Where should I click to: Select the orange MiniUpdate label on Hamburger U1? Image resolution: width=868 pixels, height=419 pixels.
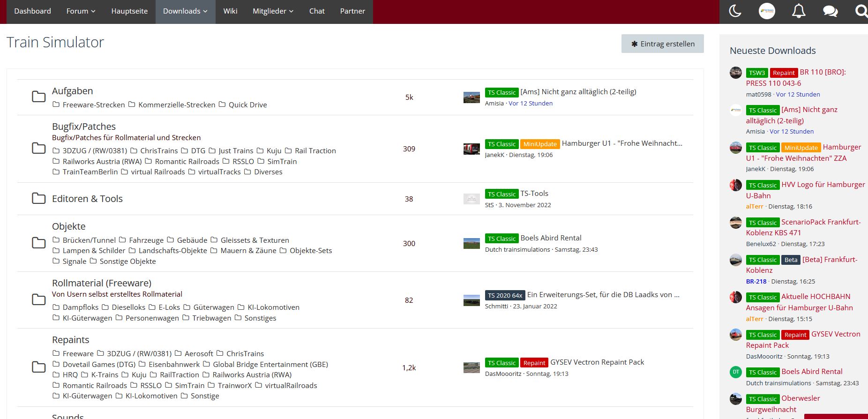pos(540,144)
